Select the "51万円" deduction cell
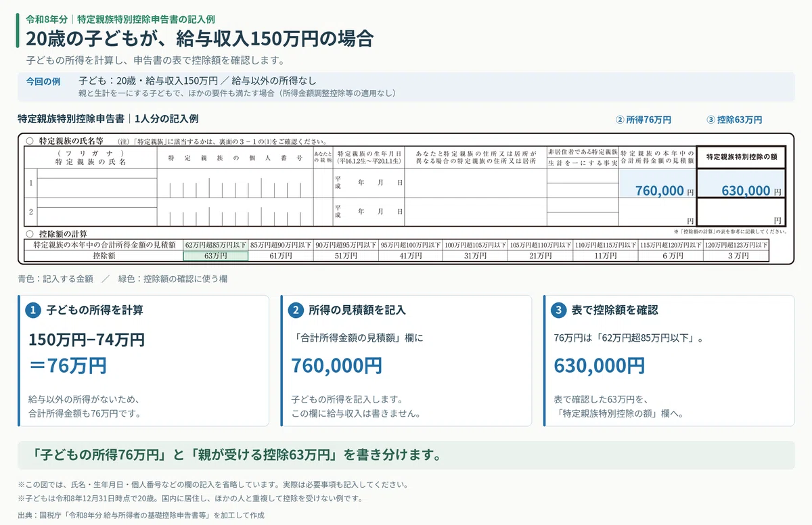The image size is (812, 525). click(346, 256)
